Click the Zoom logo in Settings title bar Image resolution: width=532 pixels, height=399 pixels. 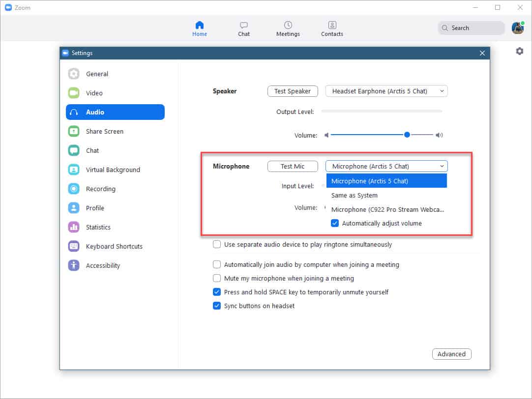65,53
